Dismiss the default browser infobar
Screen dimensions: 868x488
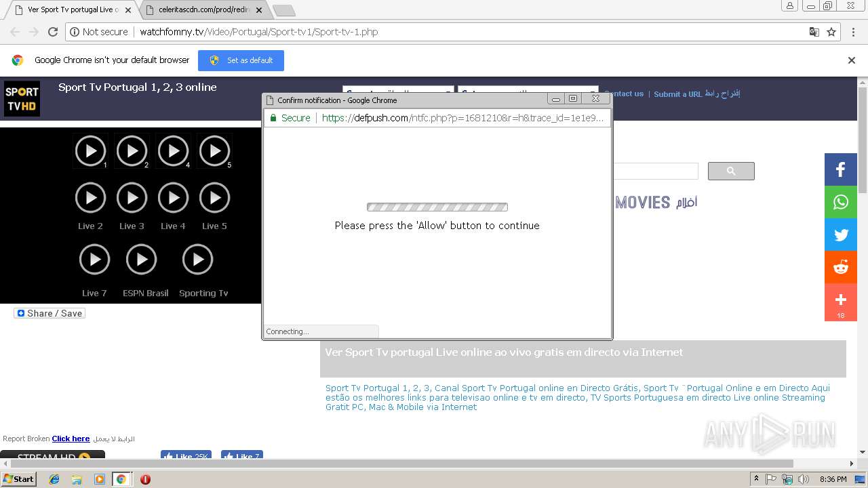(852, 60)
